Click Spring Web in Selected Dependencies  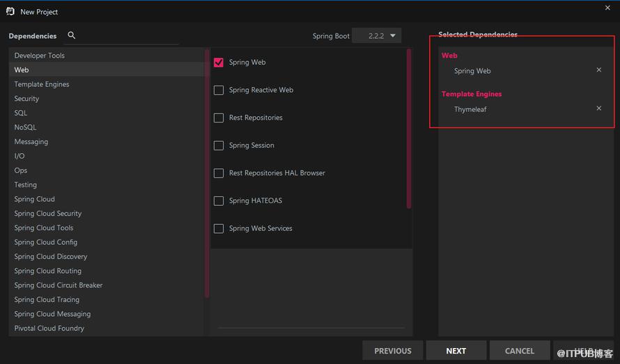472,71
